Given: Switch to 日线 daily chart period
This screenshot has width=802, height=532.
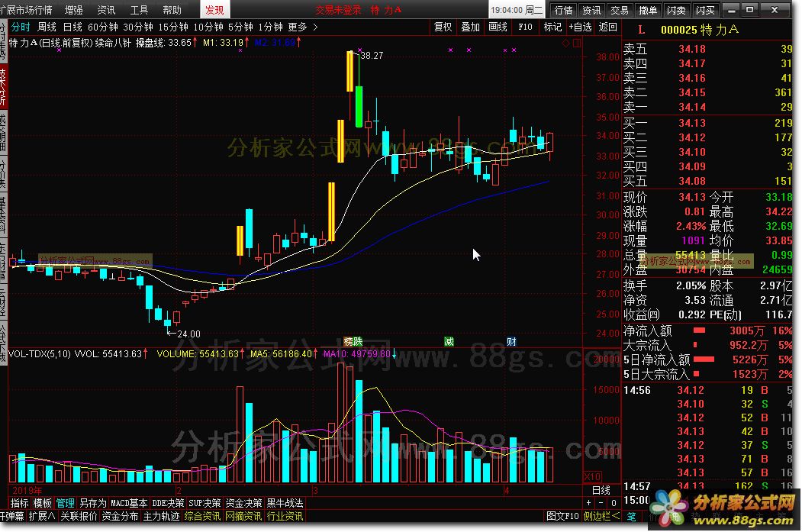Looking at the screenshot, I should click(72, 27).
